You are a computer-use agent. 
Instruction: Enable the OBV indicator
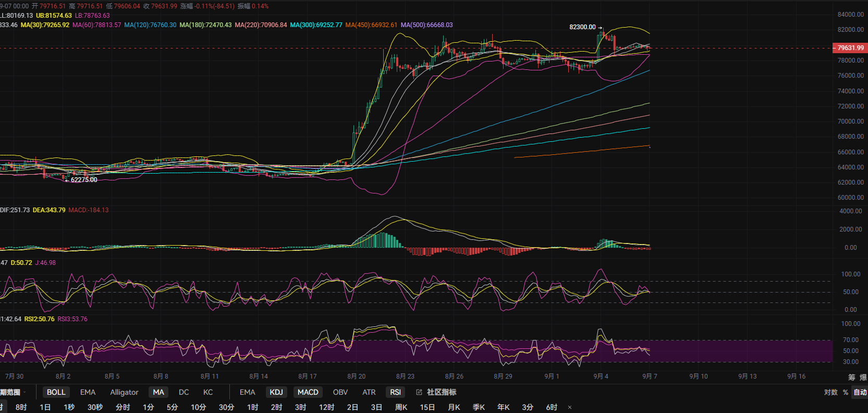coord(340,392)
